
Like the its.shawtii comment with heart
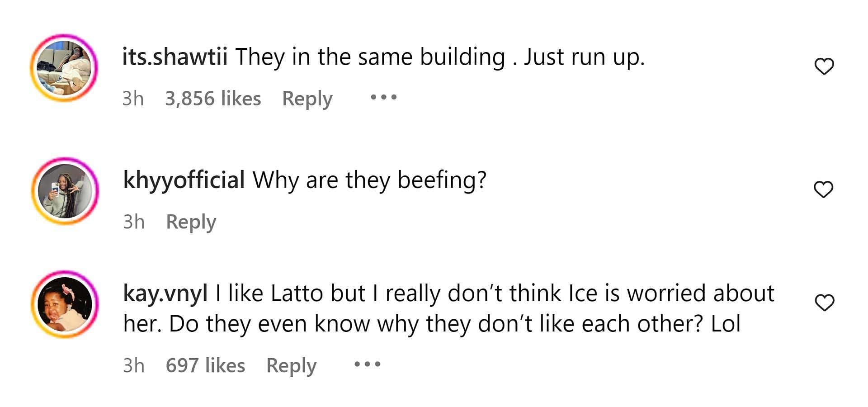pos(824,66)
